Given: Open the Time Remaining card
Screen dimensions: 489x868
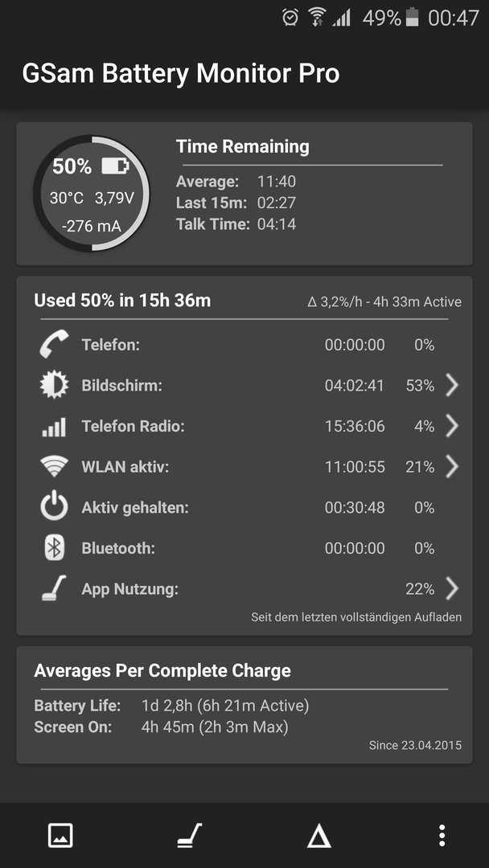Looking at the screenshot, I should (244, 194).
